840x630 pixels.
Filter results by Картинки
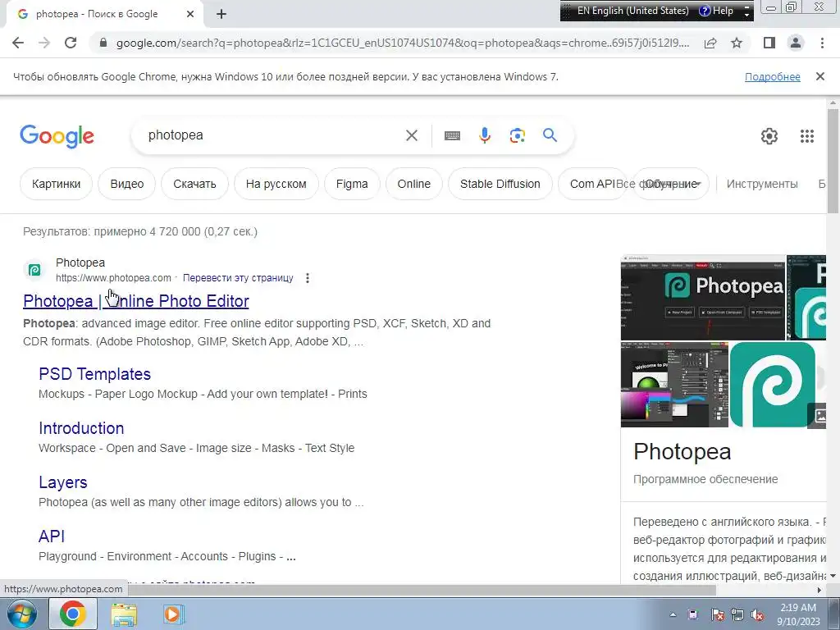click(57, 184)
